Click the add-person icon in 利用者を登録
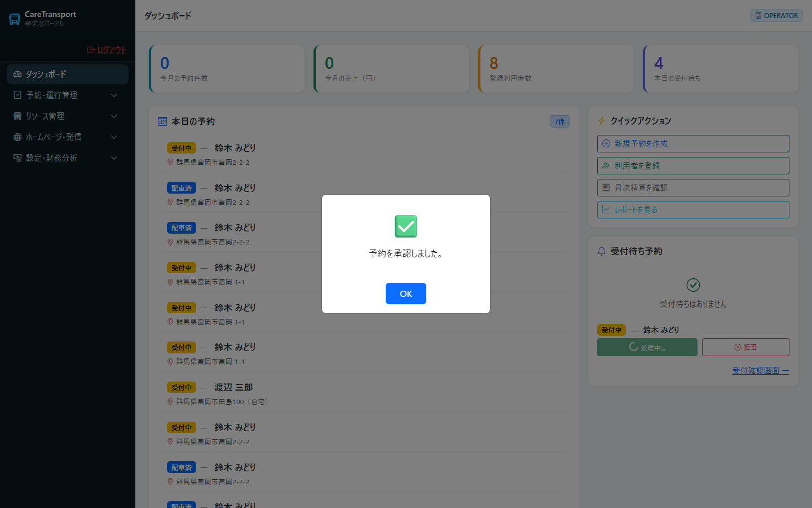 pyautogui.click(x=606, y=165)
